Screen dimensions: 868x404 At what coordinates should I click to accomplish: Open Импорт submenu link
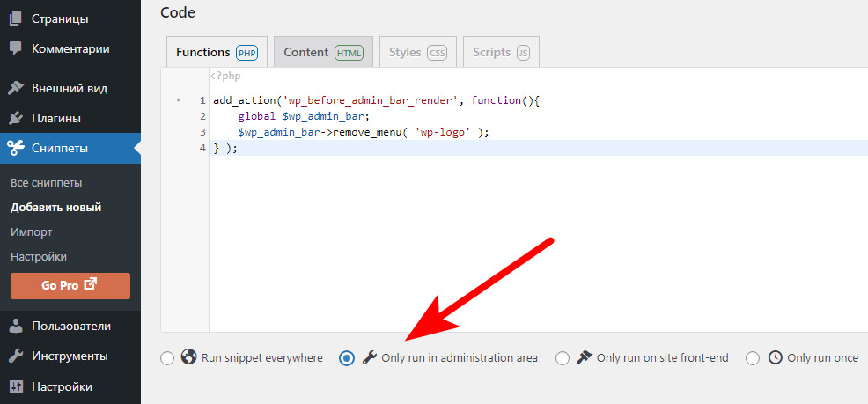point(32,231)
